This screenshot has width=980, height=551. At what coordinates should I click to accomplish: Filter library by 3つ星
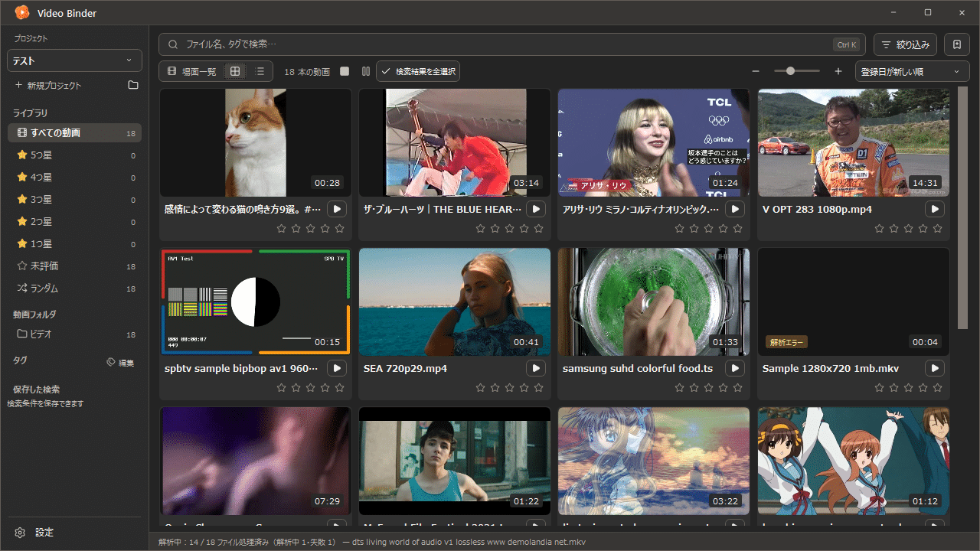click(74, 200)
